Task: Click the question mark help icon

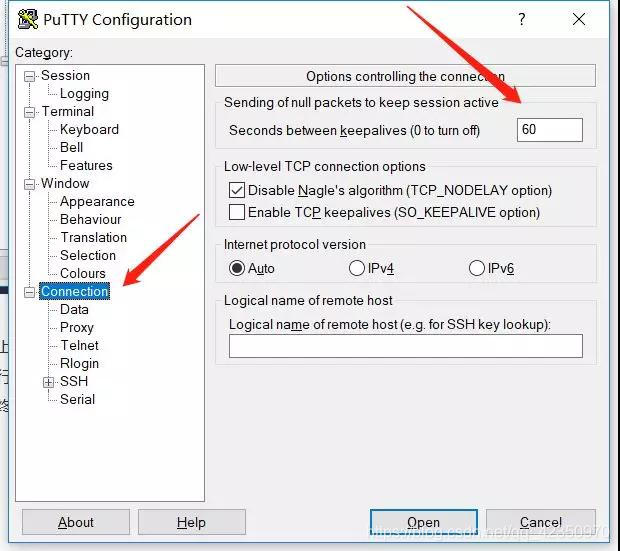Action: click(522, 19)
